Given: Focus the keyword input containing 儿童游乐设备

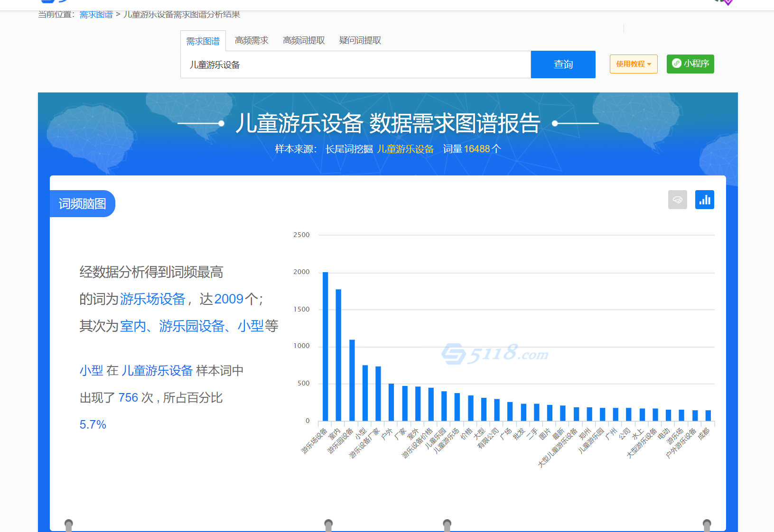Looking at the screenshot, I should point(355,64).
